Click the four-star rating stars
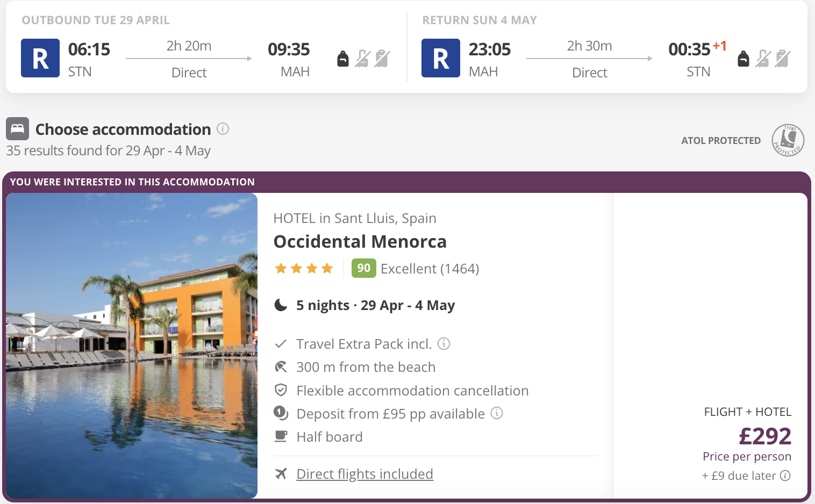 (304, 268)
